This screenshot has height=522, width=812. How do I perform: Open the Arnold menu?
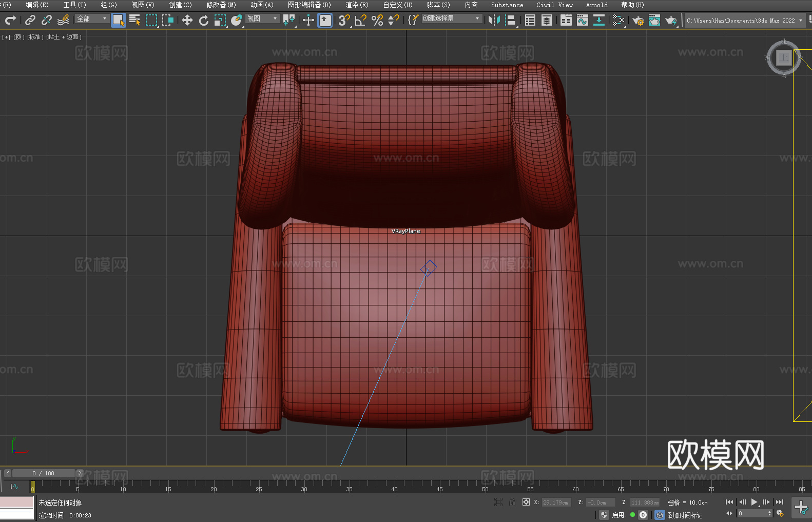[x=597, y=5]
